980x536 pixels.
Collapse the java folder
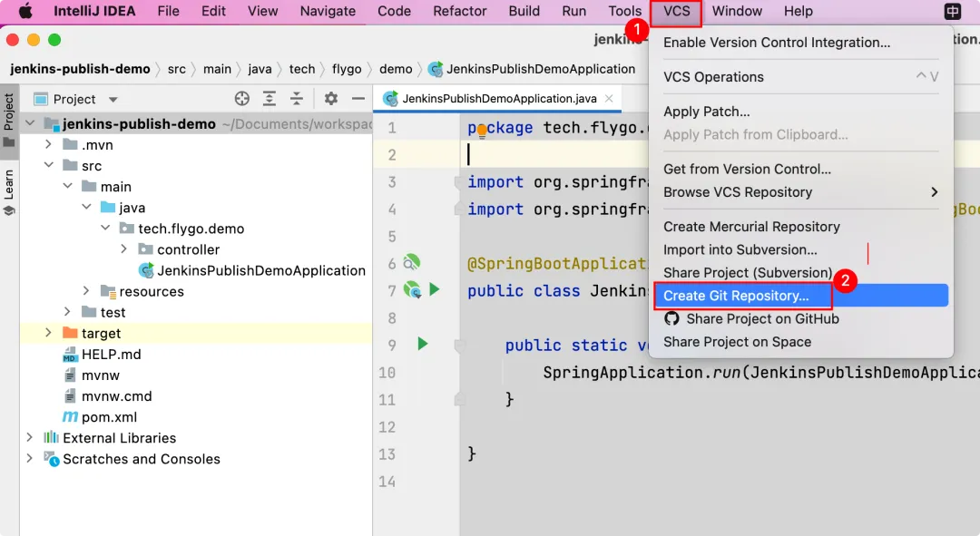pyautogui.click(x=86, y=207)
